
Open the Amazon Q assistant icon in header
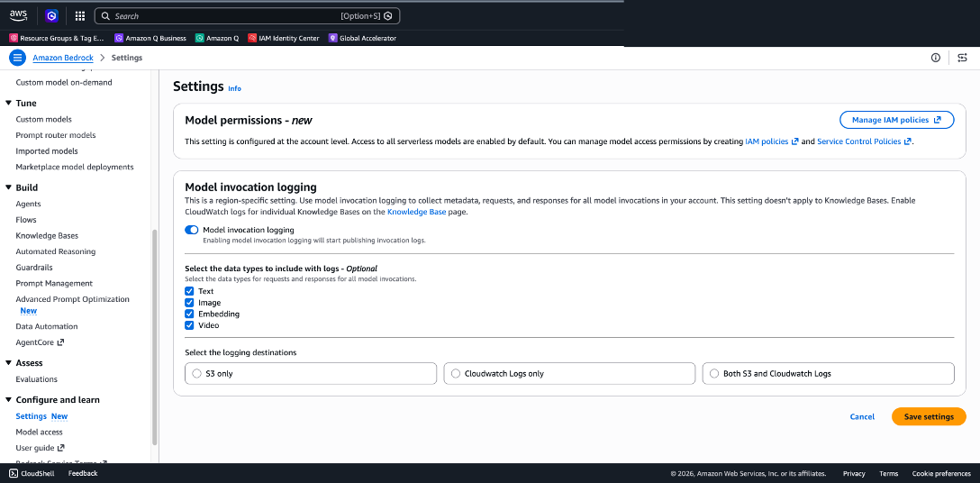(52, 15)
